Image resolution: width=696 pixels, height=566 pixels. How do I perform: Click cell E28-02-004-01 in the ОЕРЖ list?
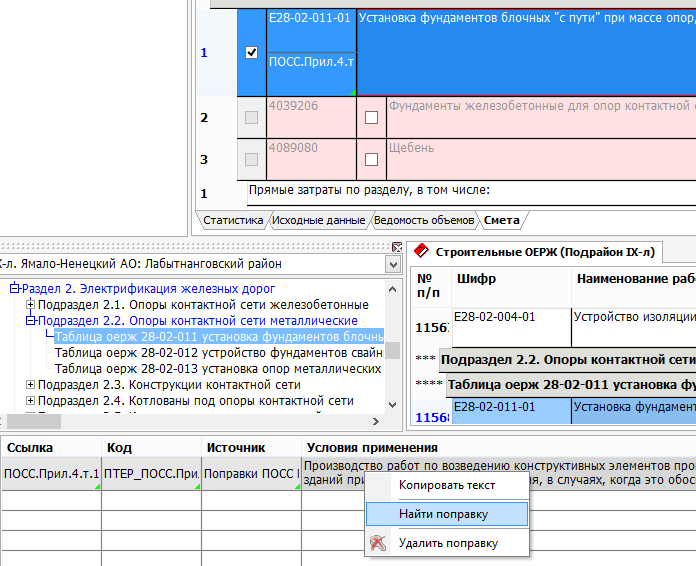511,328
